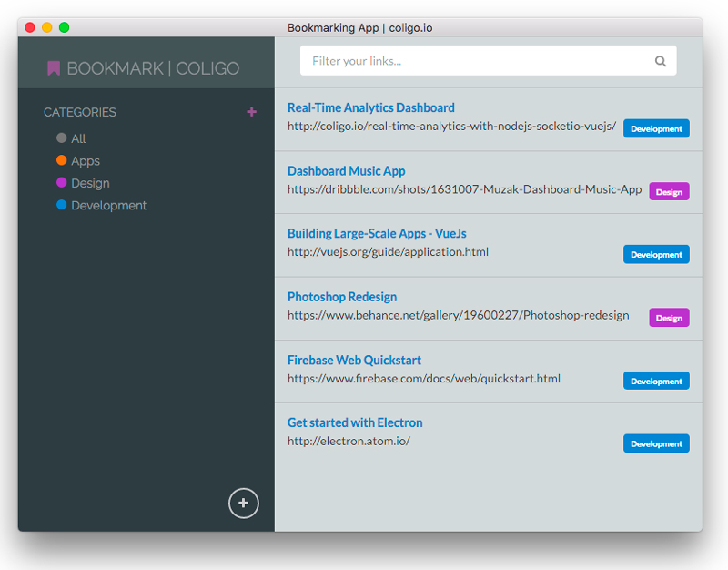Choose the Development category in sidebar
The image size is (728, 570).
coord(108,206)
